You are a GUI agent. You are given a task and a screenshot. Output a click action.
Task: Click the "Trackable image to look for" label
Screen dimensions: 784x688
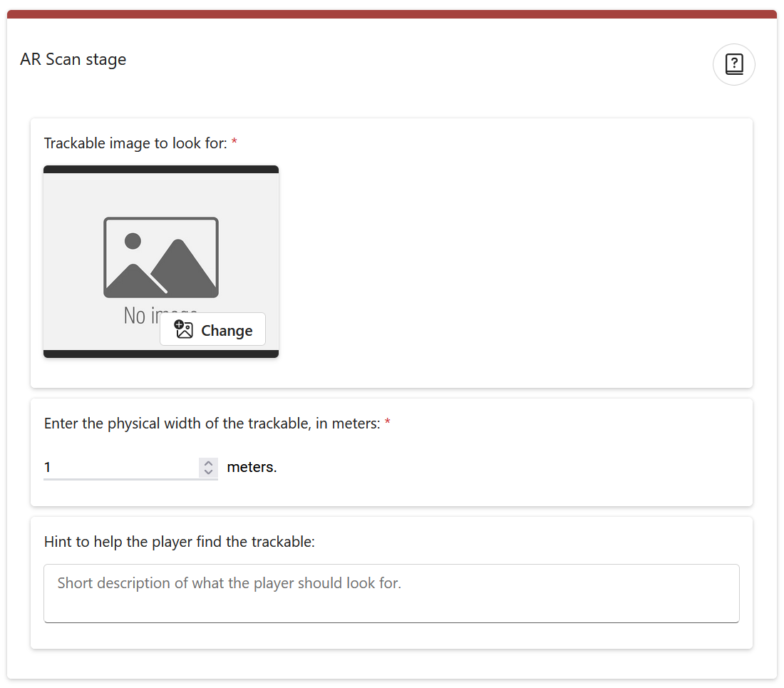pos(135,143)
